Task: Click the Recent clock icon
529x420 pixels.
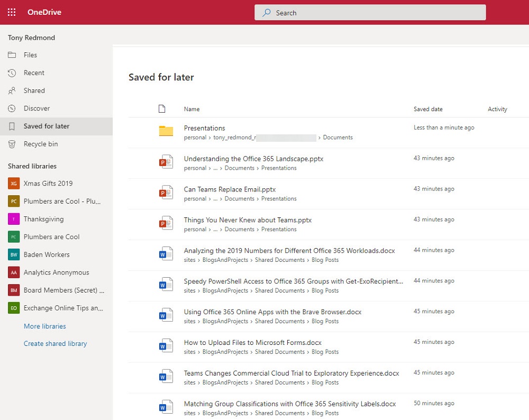Action: pos(12,72)
